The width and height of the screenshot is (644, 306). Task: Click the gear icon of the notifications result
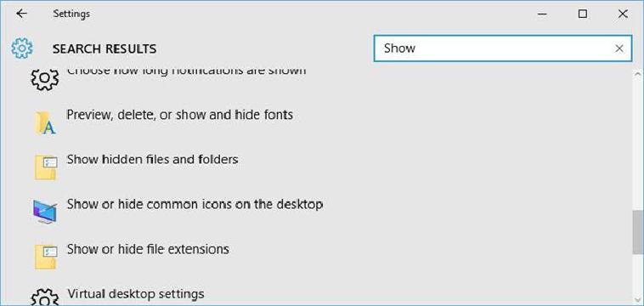click(x=45, y=79)
